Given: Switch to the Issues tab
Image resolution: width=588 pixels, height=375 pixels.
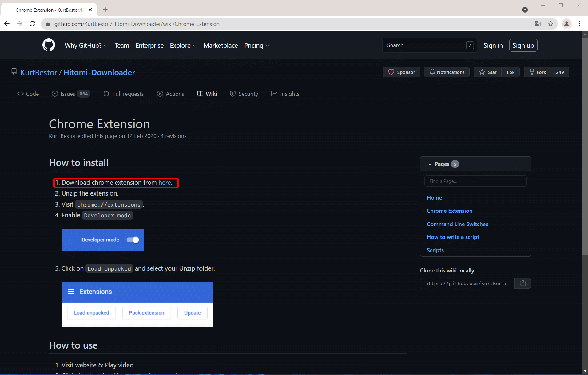Looking at the screenshot, I should (71, 94).
